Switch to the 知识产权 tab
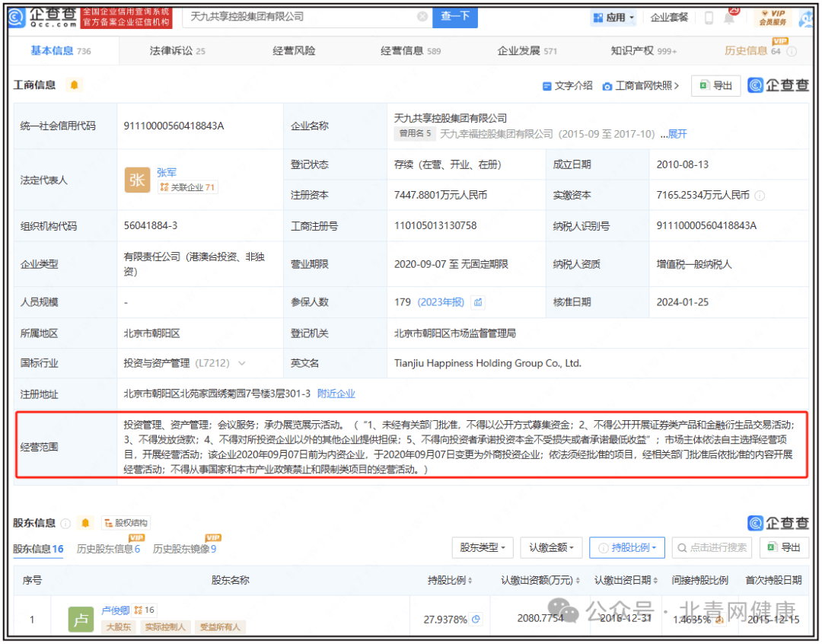The image size is (822, 644). pyautogui.click(x=644, y=51)
